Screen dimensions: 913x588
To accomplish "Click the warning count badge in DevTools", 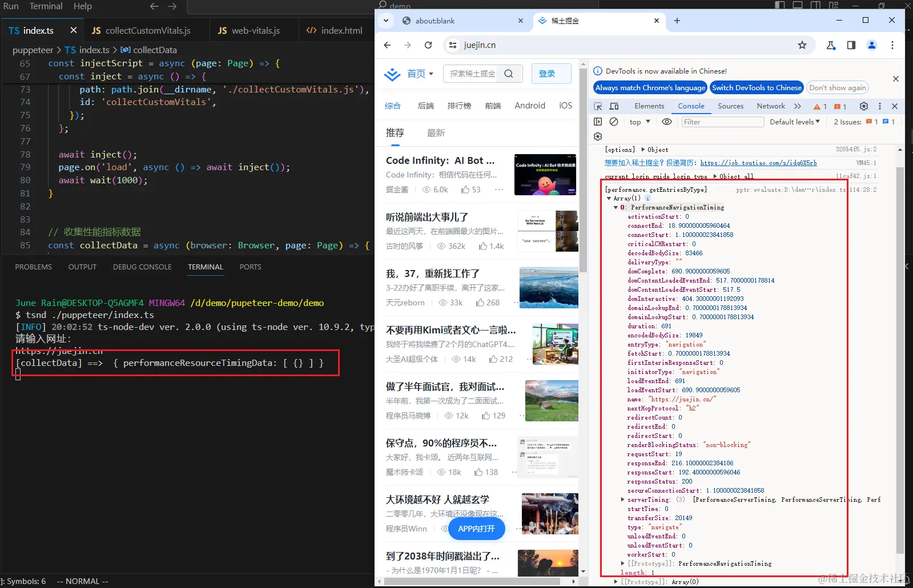I will pos(820,106).
